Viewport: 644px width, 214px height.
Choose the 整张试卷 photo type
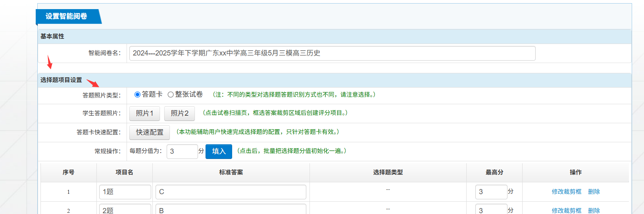pos(171,95)
